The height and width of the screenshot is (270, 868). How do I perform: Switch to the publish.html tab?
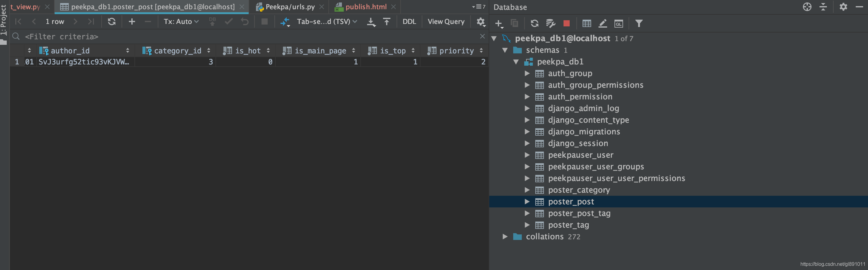click(x=366, y=7)
